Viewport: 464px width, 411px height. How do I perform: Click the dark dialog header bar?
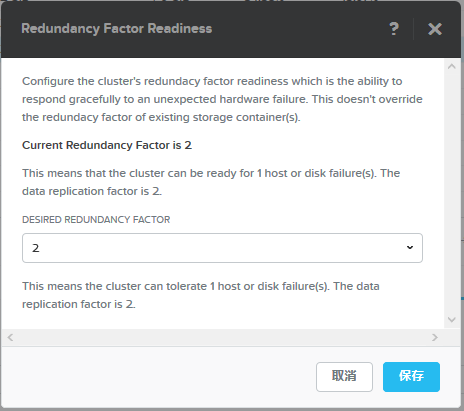[231, 29]
